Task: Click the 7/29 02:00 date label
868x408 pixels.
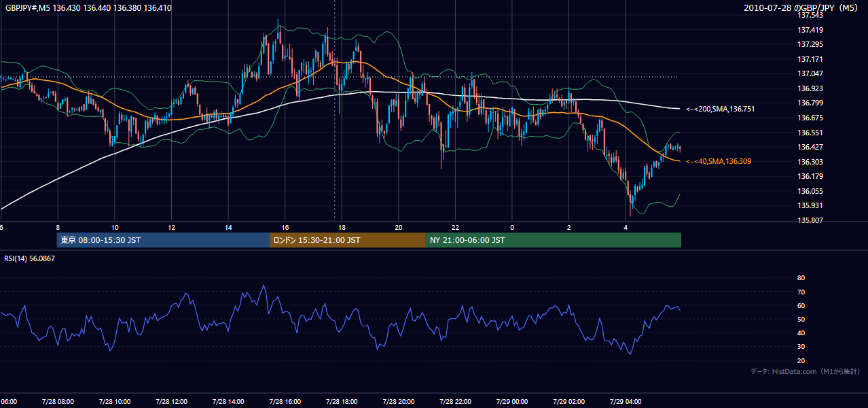Action: click(x=568, y=401)
